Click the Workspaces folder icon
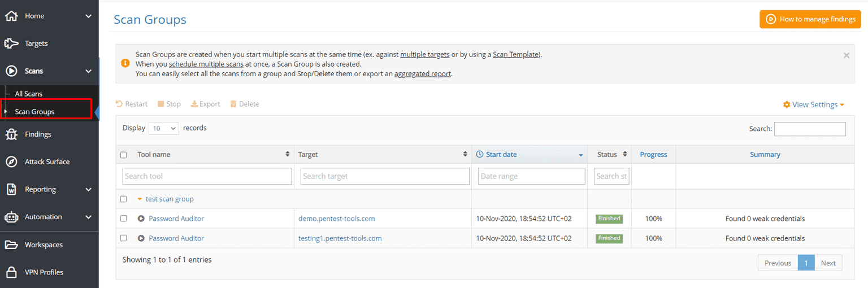868x288 pixels. (11, 245)
